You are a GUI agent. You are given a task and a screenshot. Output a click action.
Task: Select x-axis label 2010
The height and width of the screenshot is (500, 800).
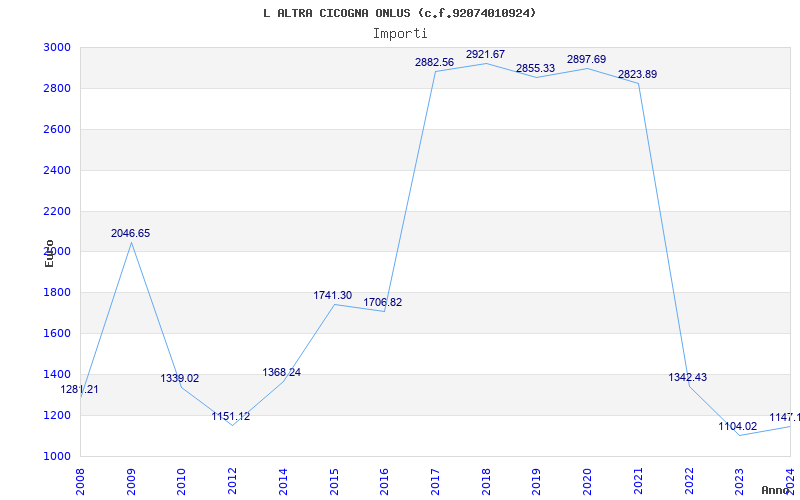pos(182,482)
